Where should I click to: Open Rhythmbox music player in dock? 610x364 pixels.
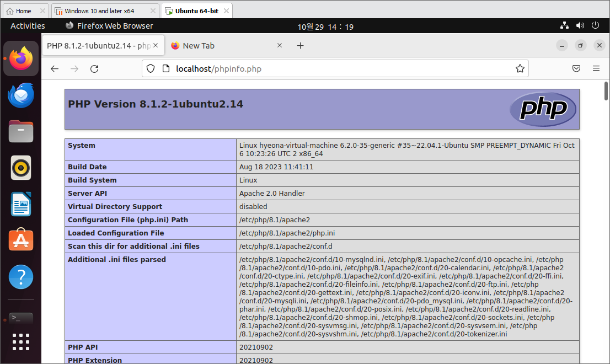(21, 168)
